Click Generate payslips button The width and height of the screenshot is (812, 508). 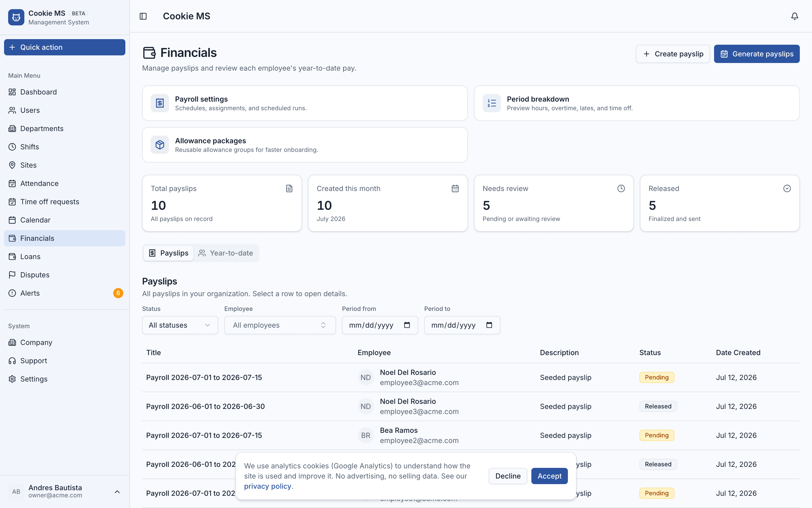click(757, 54)
